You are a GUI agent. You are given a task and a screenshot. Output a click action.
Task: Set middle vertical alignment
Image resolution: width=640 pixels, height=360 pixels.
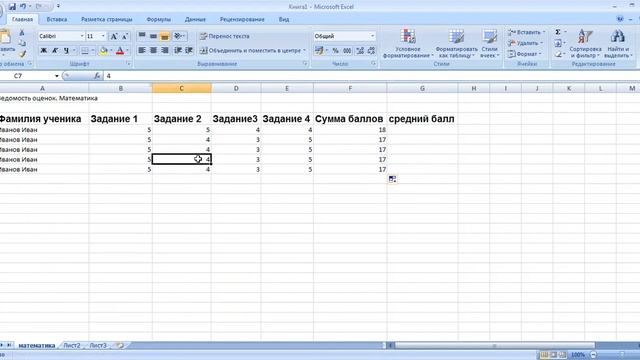pyautogui.click(x=153, y=36)
